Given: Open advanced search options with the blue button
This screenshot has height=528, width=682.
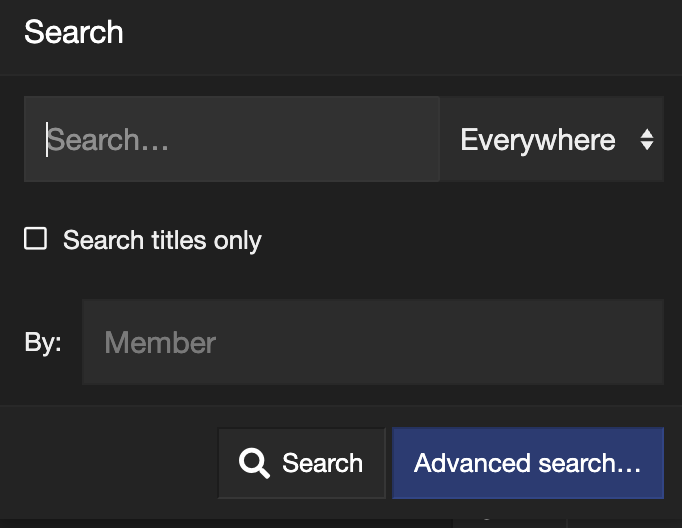Looking at the screenshot, I should tap(528, 463).
